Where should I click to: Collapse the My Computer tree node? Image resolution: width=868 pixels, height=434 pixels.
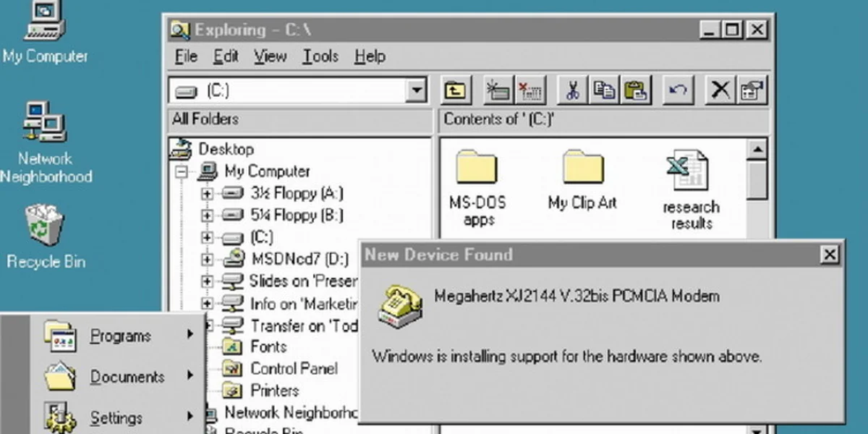click(182, 172)
